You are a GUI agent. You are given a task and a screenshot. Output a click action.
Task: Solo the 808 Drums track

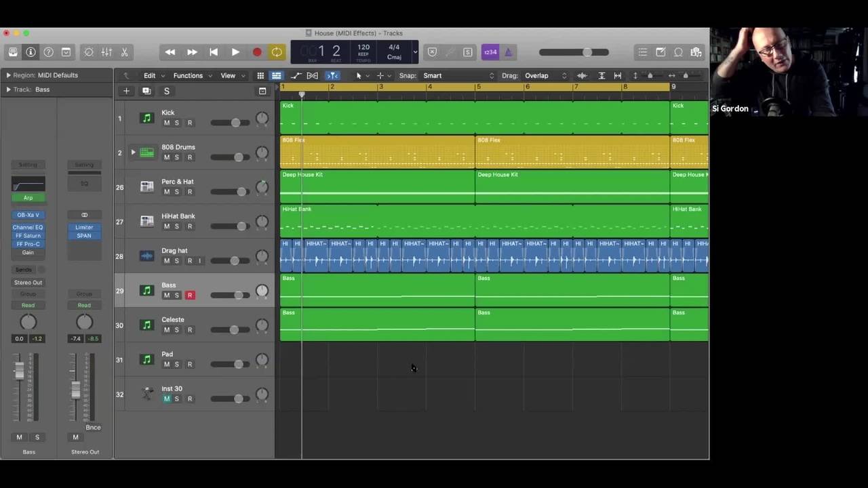coord(177,157)
